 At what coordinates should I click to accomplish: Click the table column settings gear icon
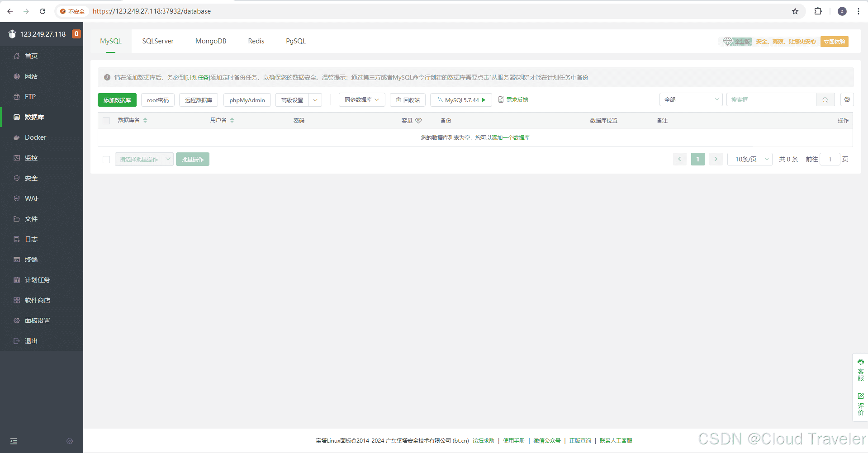(x=847, y=99)
